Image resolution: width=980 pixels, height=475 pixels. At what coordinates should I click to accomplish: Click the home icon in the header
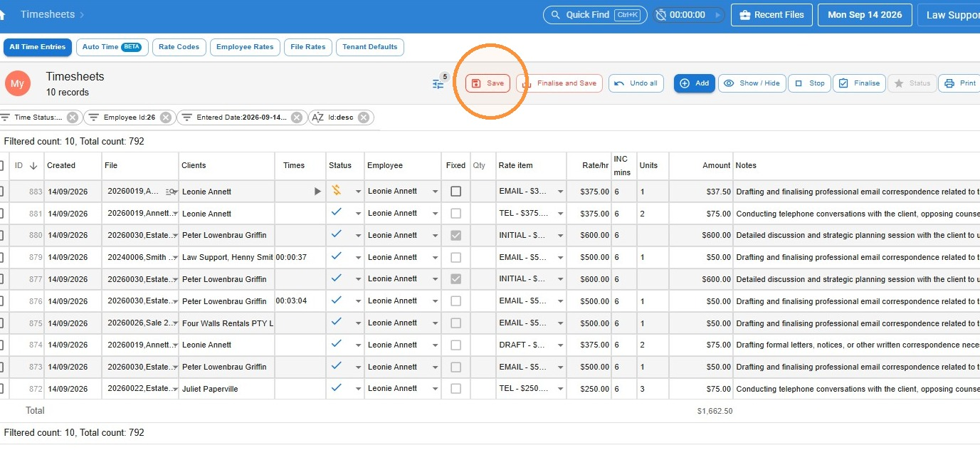pyautogui.click(x=2, y=15)
